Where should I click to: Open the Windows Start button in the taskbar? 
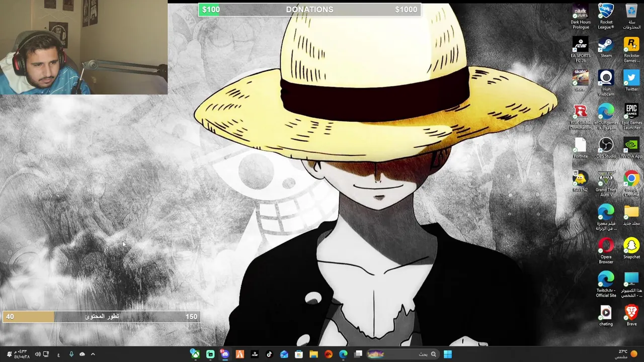point(447,354)
